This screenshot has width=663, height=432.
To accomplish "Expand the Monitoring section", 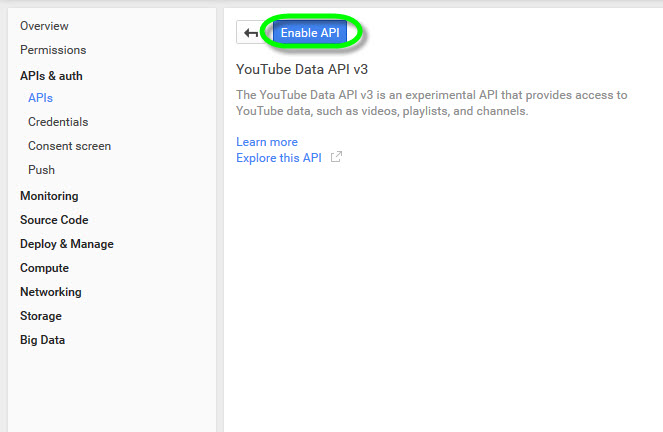I will point(49,196).
